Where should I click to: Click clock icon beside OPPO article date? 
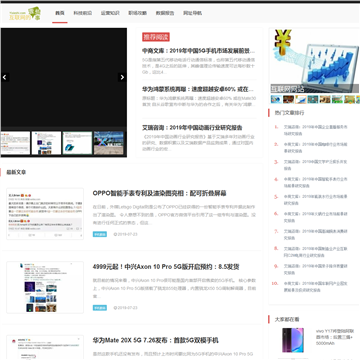pos(115,234)
